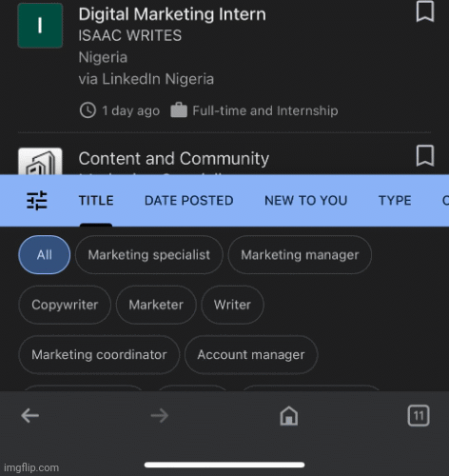Pick the Marketing coordinator chip
This screenshot has height=476, width=449.
pos(99,354)
